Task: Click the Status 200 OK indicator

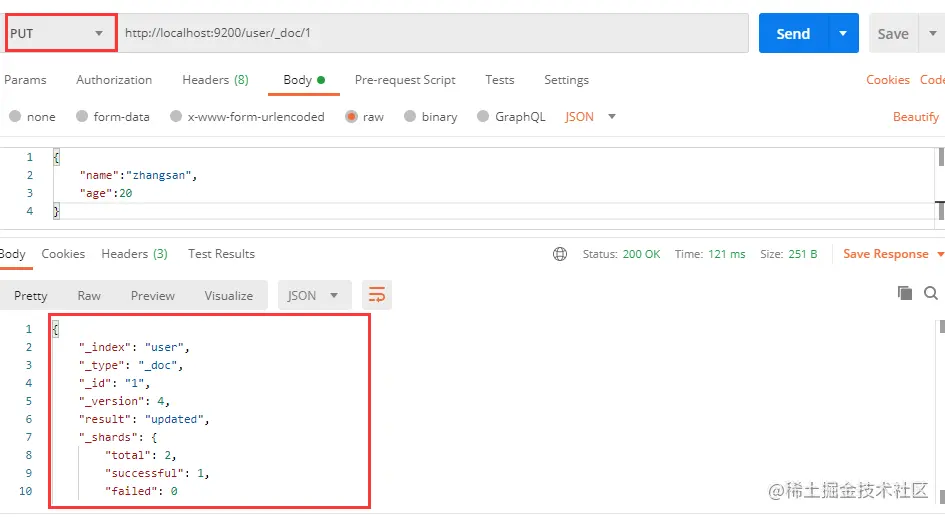Action: (621, 254)
